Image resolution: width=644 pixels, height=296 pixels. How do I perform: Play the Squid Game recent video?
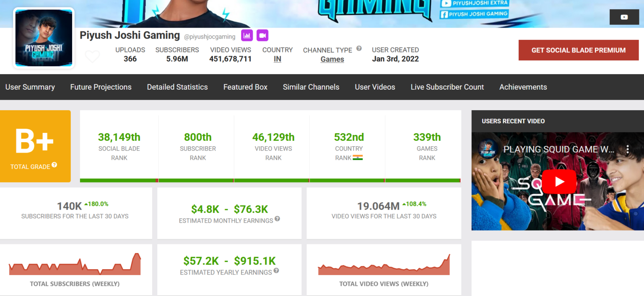559,182
